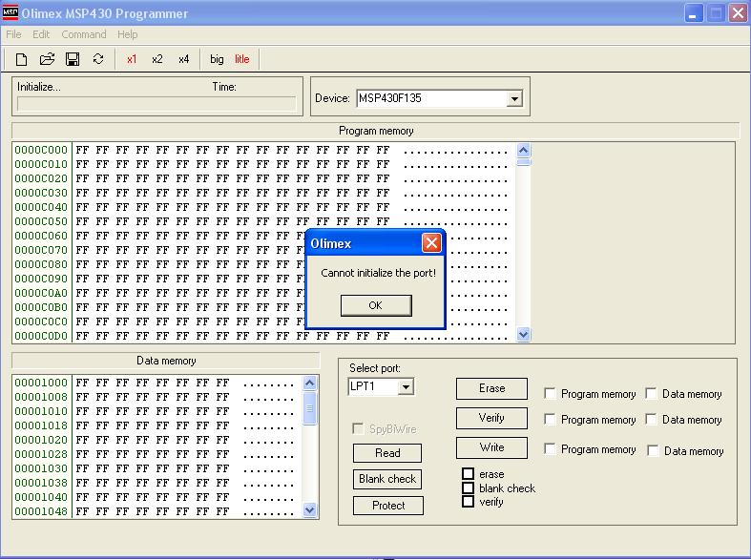Open the Help menu
The height and width of the screenshot is (560, 751).
tap(128, 34)
